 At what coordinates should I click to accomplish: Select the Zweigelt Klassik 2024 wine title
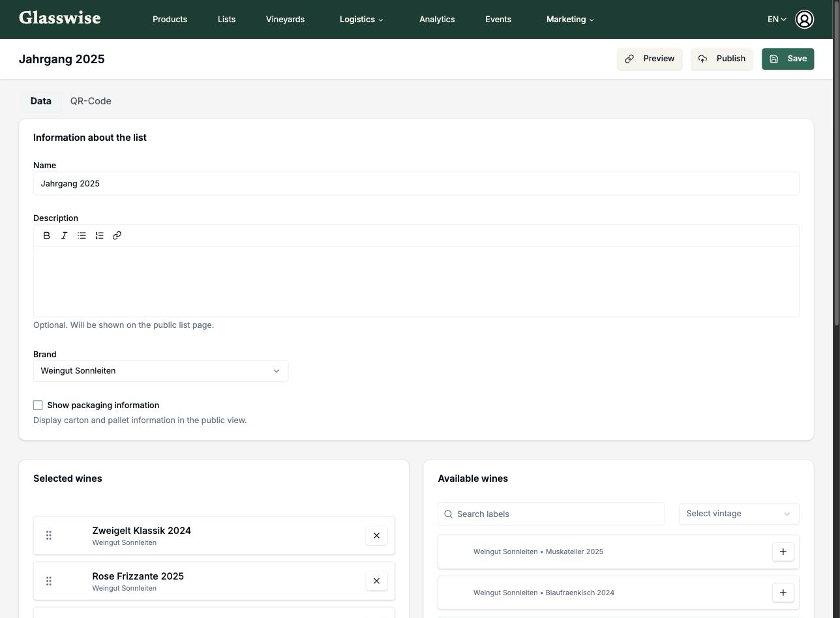click(x=142, y=531)
